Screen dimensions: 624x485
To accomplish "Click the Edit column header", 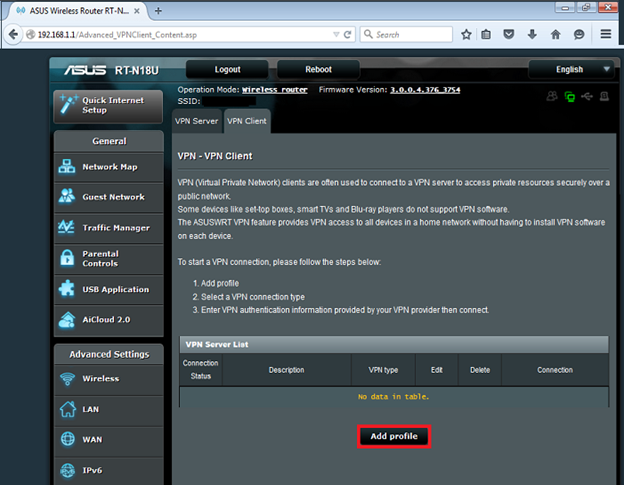I will (x=437, y=370).
